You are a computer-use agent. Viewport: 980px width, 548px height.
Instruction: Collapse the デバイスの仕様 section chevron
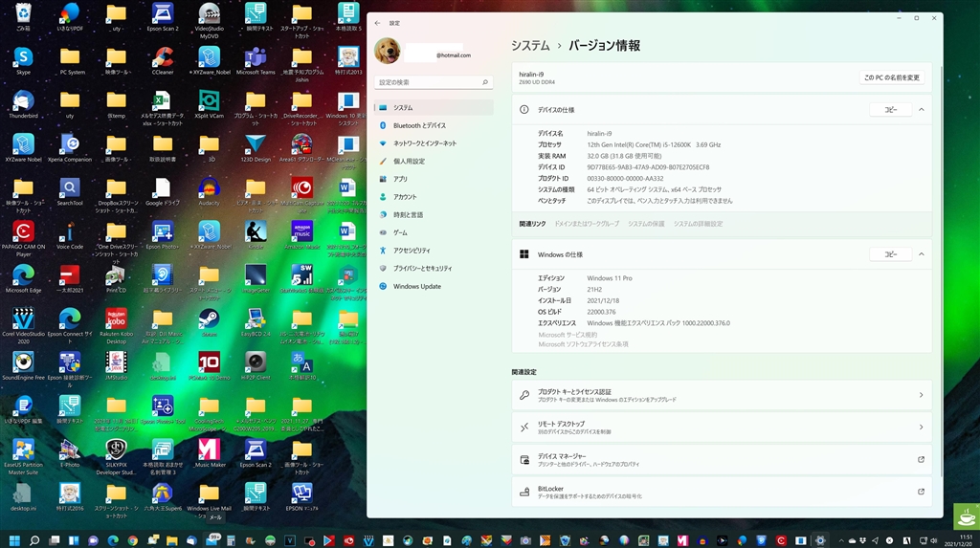pos(922,109)
